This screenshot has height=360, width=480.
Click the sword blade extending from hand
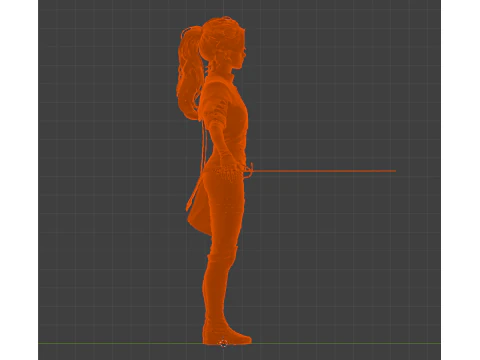324,171
